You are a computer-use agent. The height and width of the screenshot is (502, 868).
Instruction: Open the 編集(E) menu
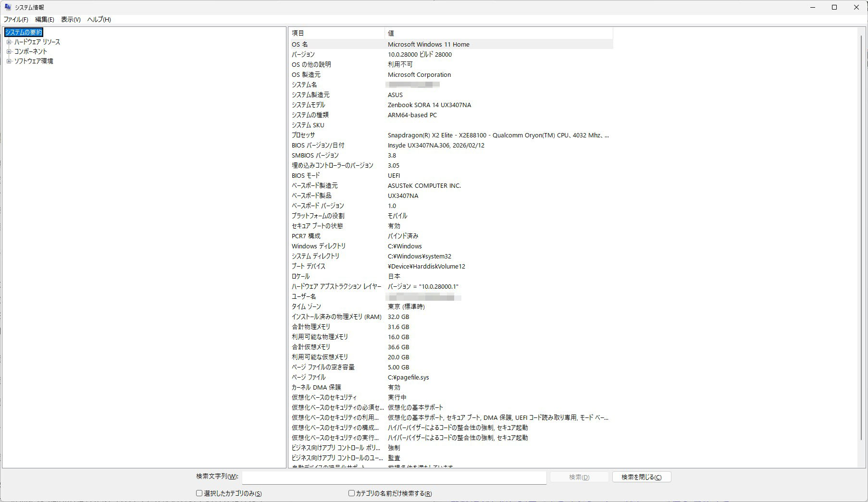(44, 20)
